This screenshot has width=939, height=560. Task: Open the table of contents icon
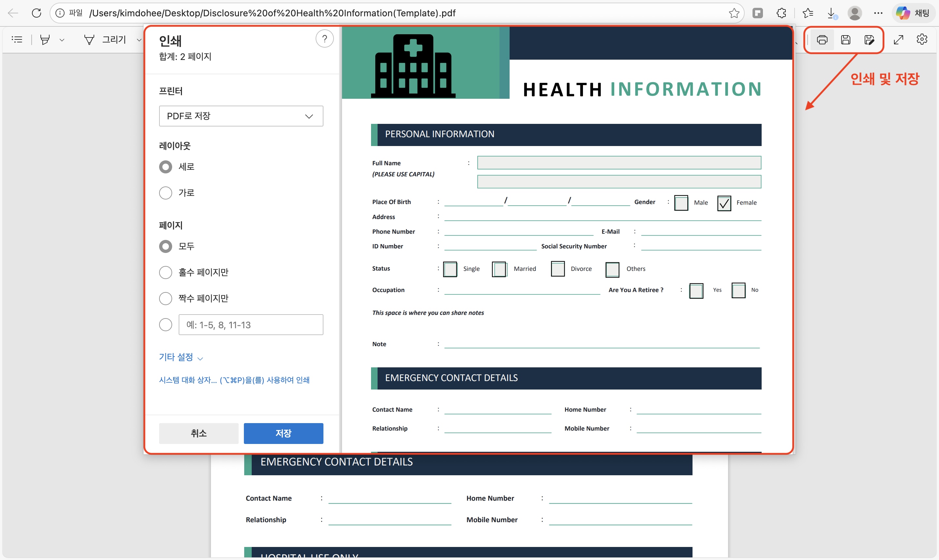(17, 39)
